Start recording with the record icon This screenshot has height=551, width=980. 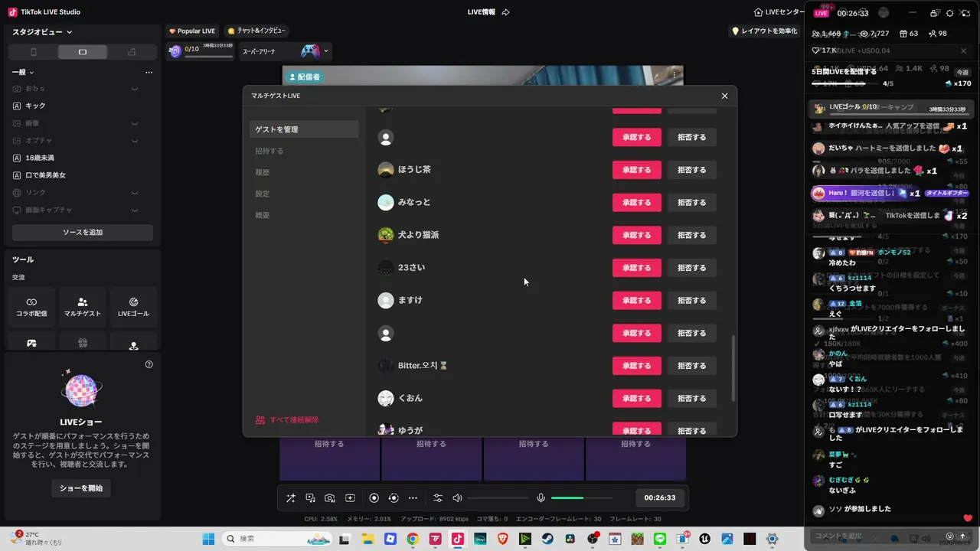pyautogui.click(x=374, y=498)
